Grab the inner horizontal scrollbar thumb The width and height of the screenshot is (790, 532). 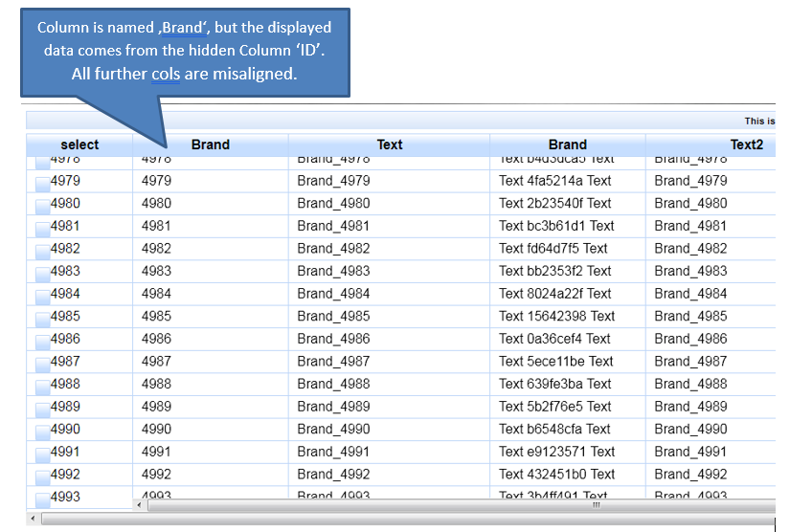461,505
